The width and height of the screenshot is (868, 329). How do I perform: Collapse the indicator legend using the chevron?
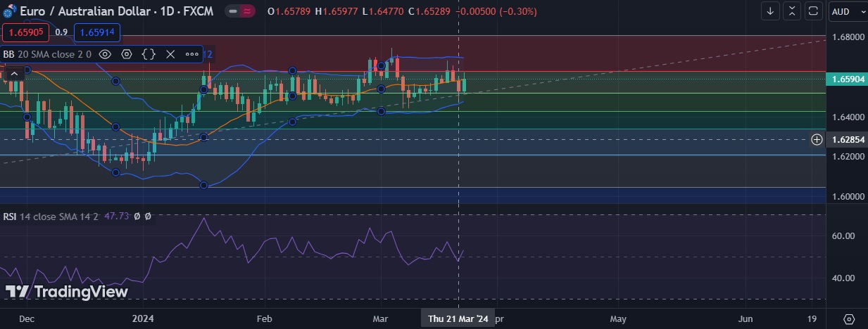click(13, 73)
